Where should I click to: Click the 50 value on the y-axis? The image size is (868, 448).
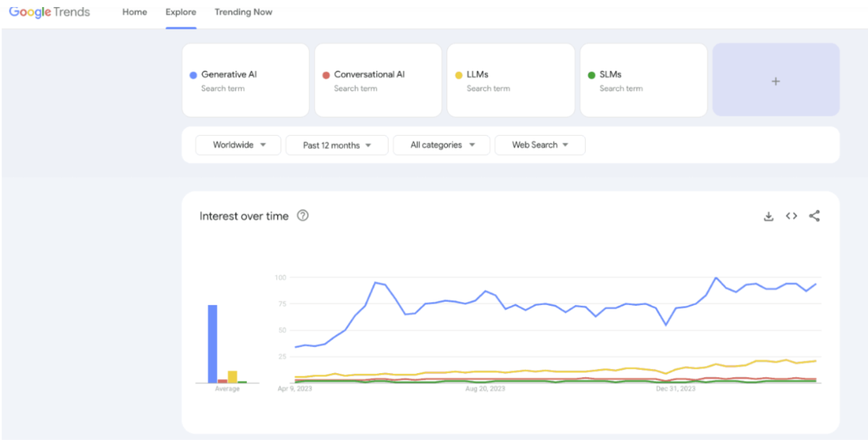point(282,330)
